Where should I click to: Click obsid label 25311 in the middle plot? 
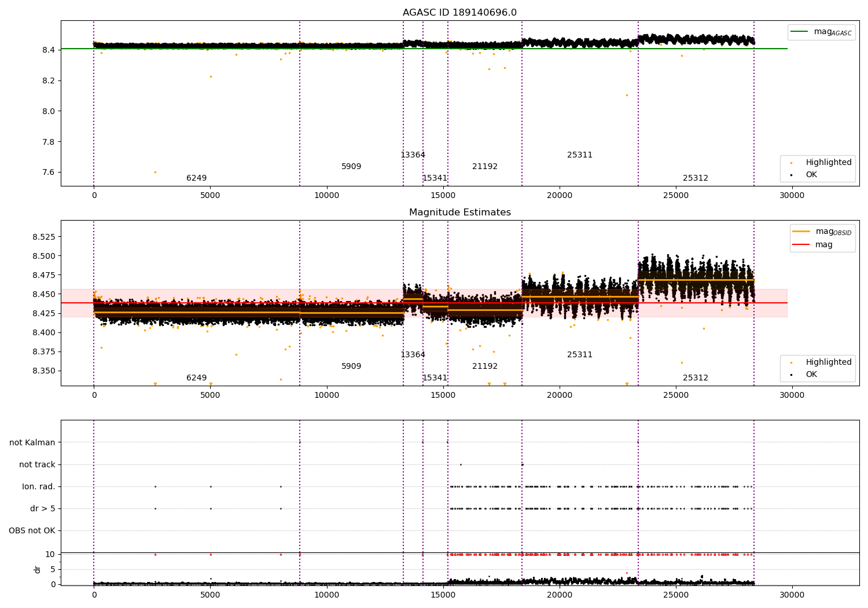coord(580,355)
